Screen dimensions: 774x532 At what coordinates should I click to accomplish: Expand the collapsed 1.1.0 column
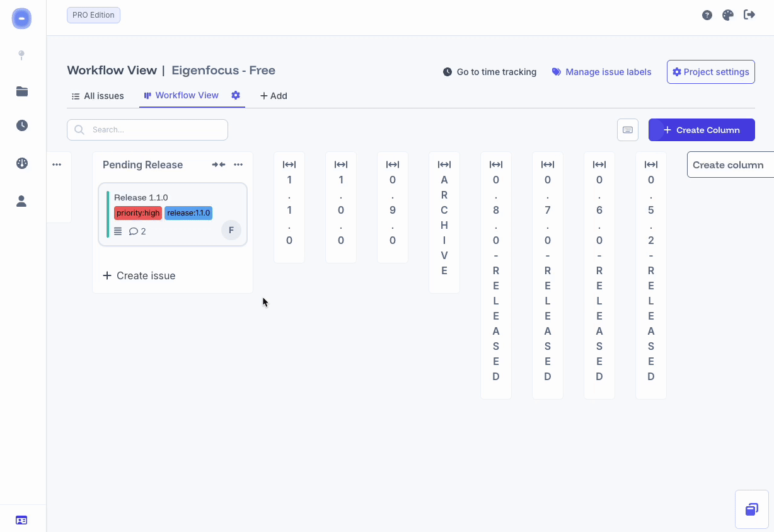(x=289, y=164)
